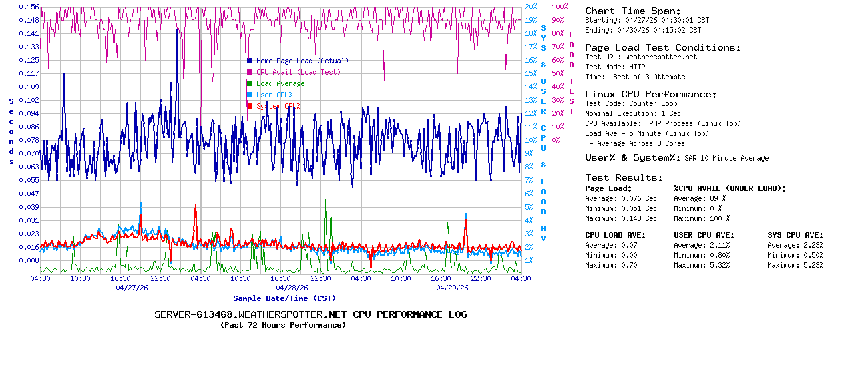Select the 04/28/26 date label on the x-axis

coord(292,288)
